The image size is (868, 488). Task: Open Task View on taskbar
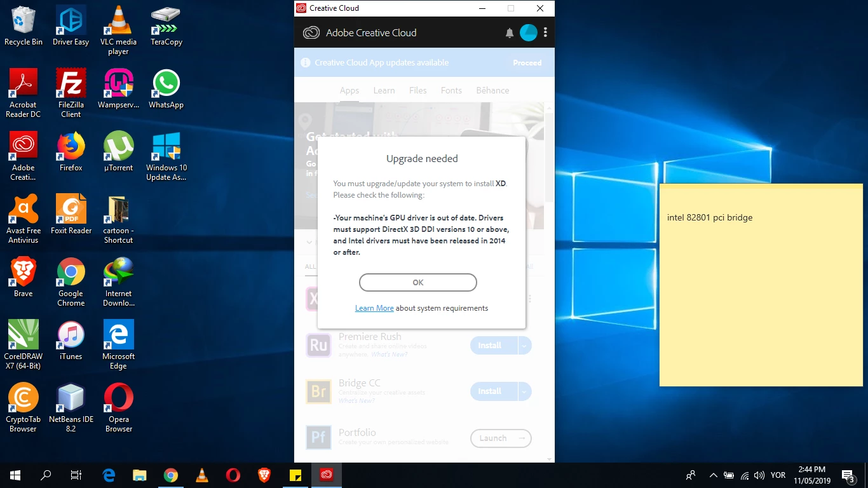[x=76, y=475]
